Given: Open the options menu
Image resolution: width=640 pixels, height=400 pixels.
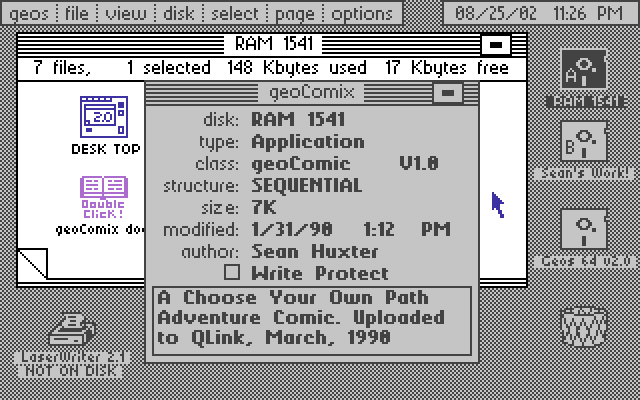Looking at the screenshot, I should click(362, 13).
